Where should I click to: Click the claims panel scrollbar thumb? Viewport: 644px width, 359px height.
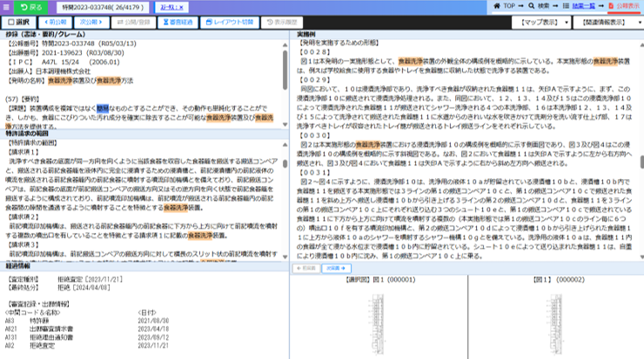(x=285, y=163)
